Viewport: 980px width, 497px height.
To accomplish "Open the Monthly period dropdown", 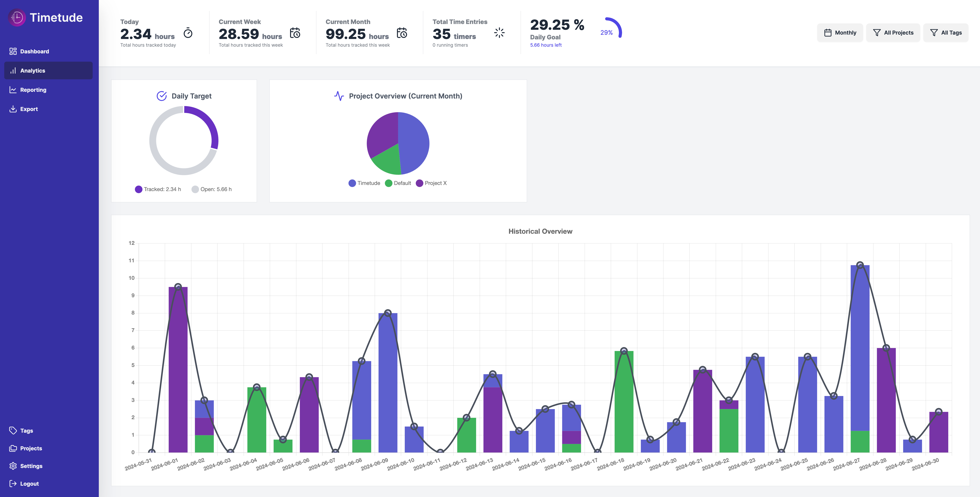I will (840, 33).
